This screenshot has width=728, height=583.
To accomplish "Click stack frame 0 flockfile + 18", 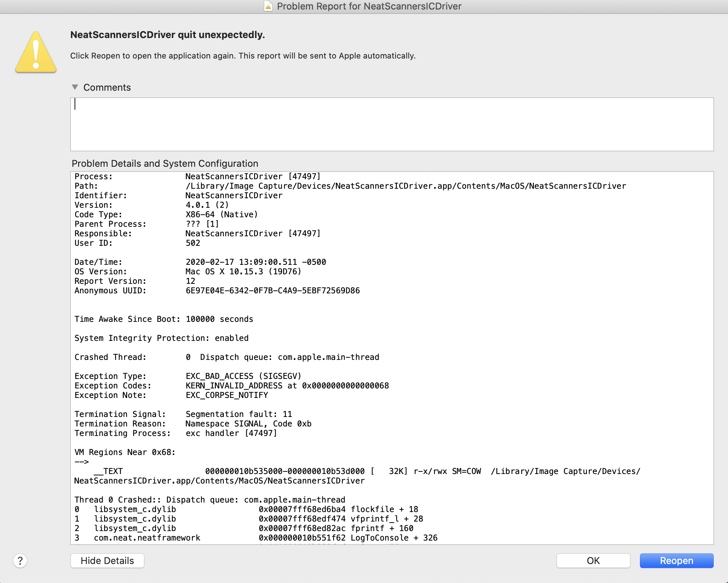I will [246, 509].
